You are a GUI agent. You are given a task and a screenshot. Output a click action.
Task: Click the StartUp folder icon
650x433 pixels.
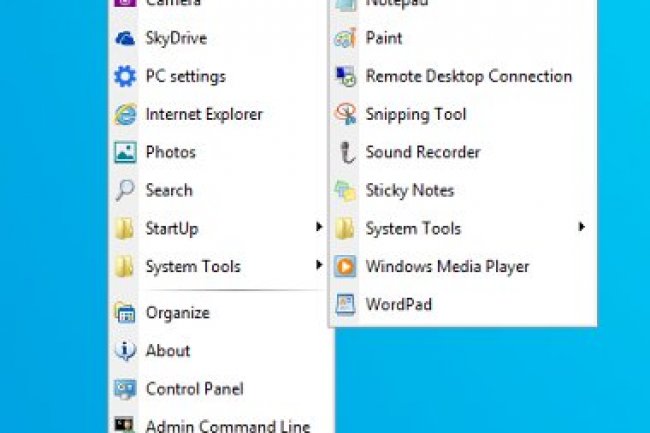125,228
